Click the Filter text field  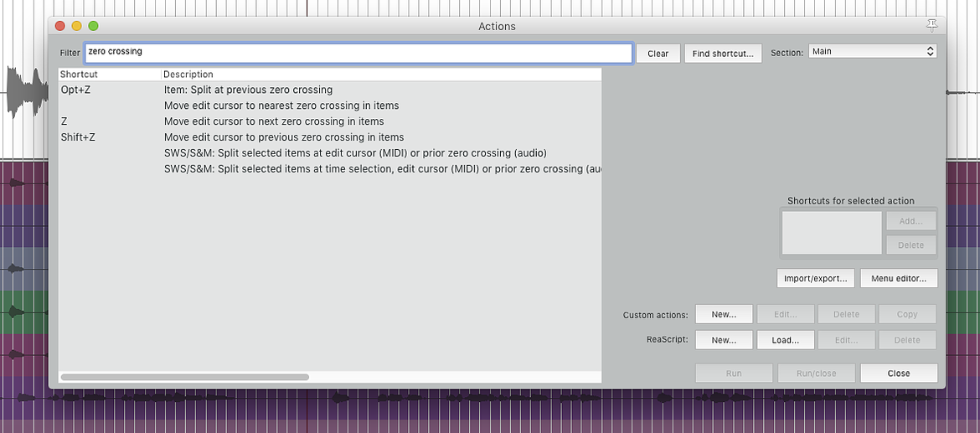point(358,53)
